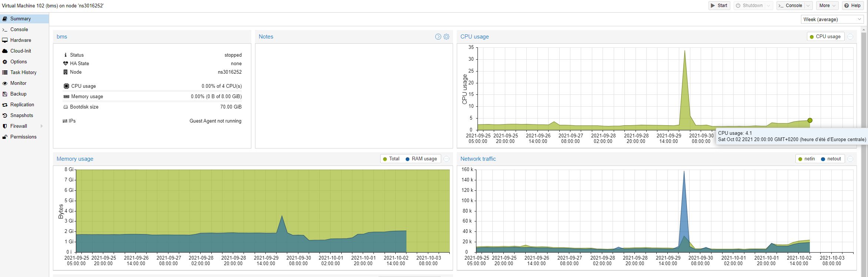868x277 pixels.
Task: Expand the Firewall submenu arrow
Action: (41, 126)
